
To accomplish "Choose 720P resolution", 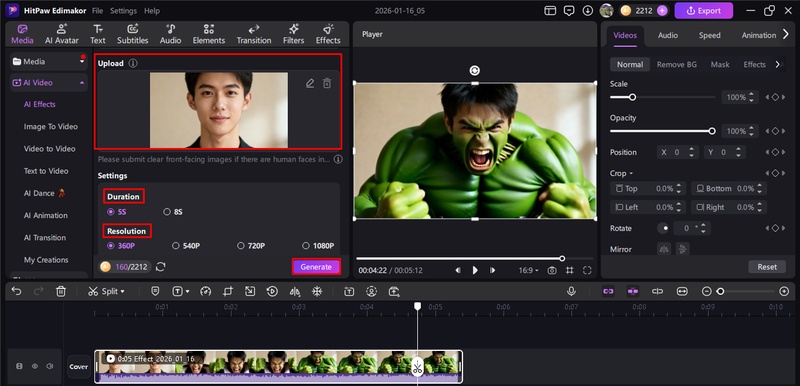I will point(251,246).
